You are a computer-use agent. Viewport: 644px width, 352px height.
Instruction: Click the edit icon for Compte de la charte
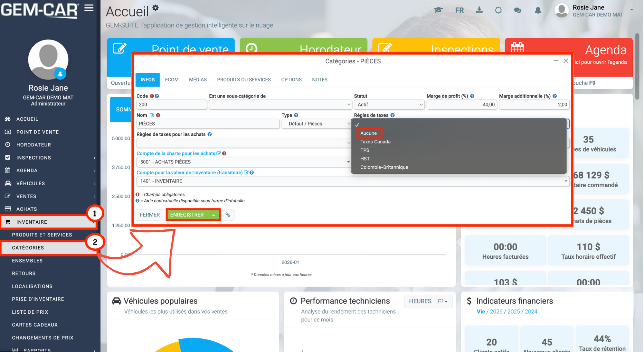219,153
